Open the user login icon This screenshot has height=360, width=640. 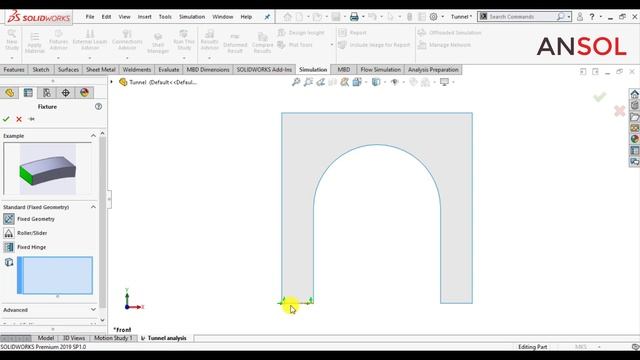tap(580, 17)
